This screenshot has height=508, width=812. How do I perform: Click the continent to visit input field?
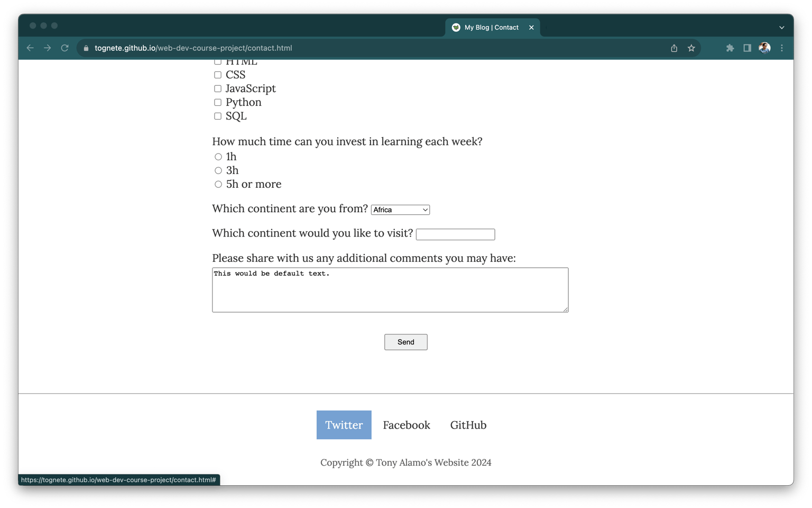tap(455, 234)
